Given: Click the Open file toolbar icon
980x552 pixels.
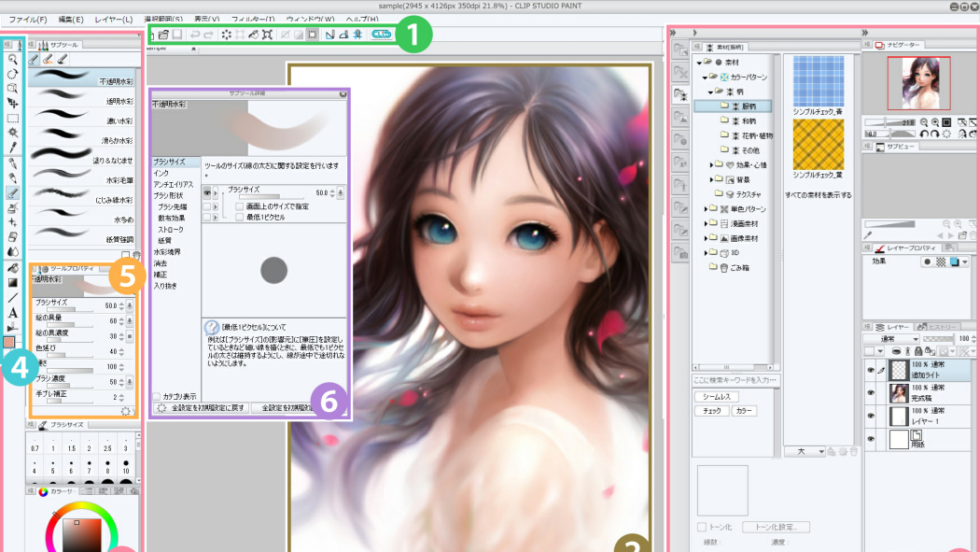Looking at the screenshot, I should pyautogui.click(x=163, y=35).
